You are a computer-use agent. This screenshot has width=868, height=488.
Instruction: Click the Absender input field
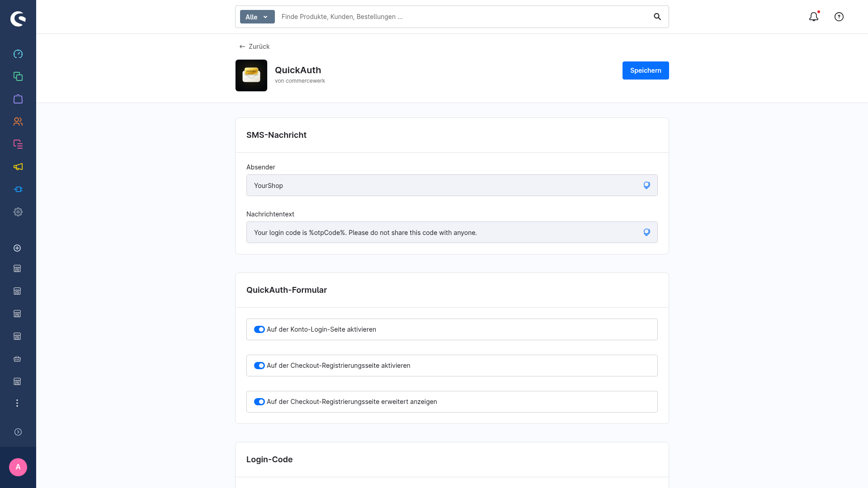pos(452,185)
